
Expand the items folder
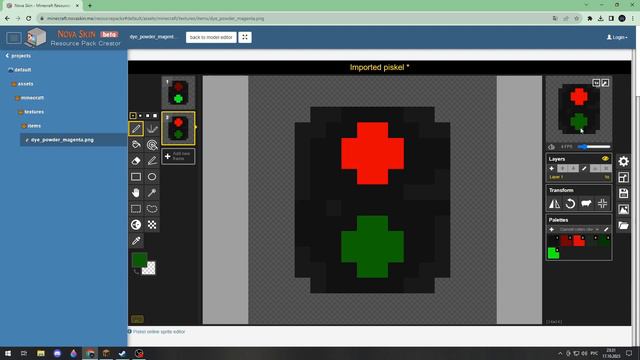tap(31, 126)
